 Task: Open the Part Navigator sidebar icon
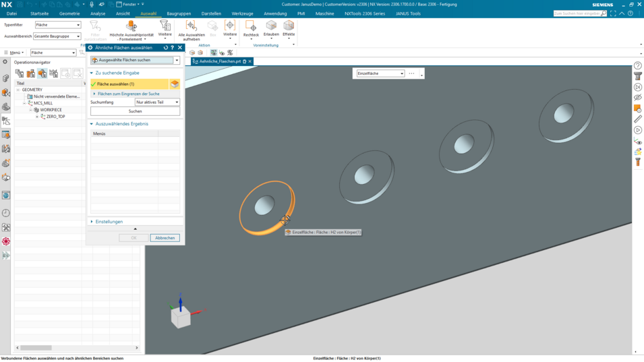click(x=6, y=107)
